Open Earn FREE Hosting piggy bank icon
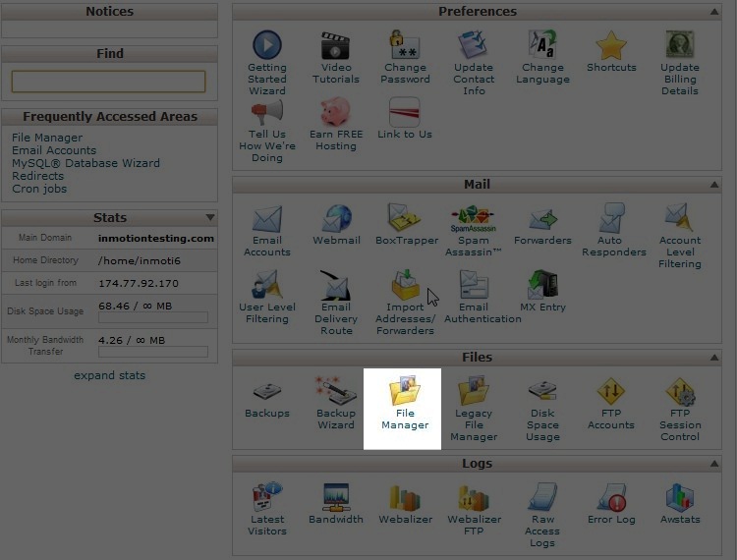737x560 pixels. pyautogui.click(x=335, y=112)
